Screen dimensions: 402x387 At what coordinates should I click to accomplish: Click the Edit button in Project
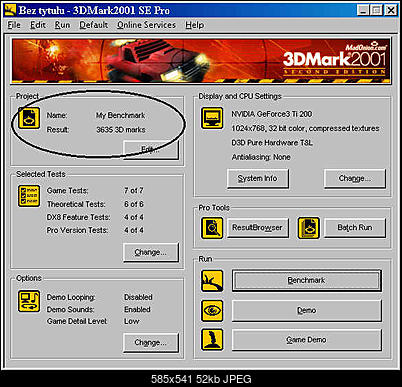(151, 150)
